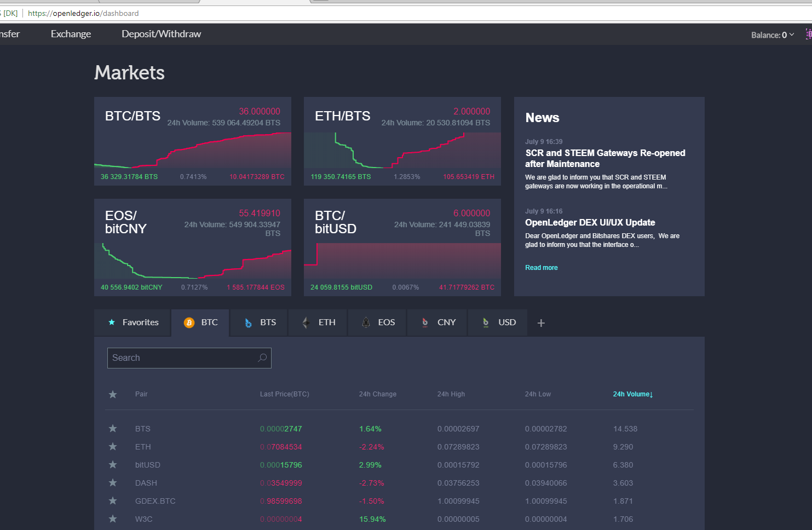Click the browser address bar URL
Screen dimensions: 812x530
[x=83, y=13]
